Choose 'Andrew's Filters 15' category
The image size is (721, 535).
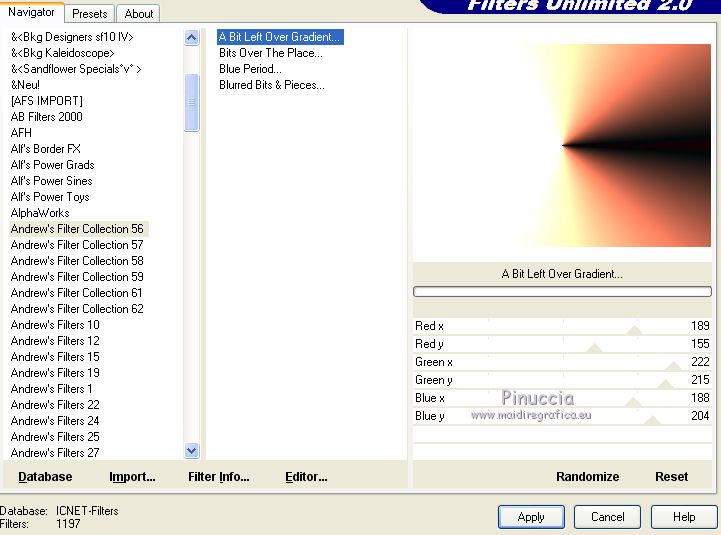point(55,357)
